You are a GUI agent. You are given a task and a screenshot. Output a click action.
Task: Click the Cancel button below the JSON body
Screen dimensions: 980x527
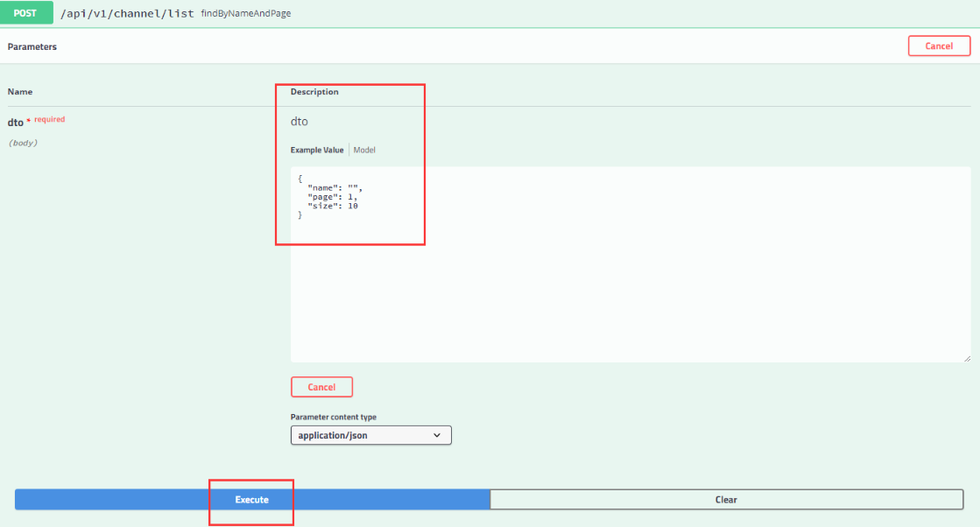[x=321, y=387]
